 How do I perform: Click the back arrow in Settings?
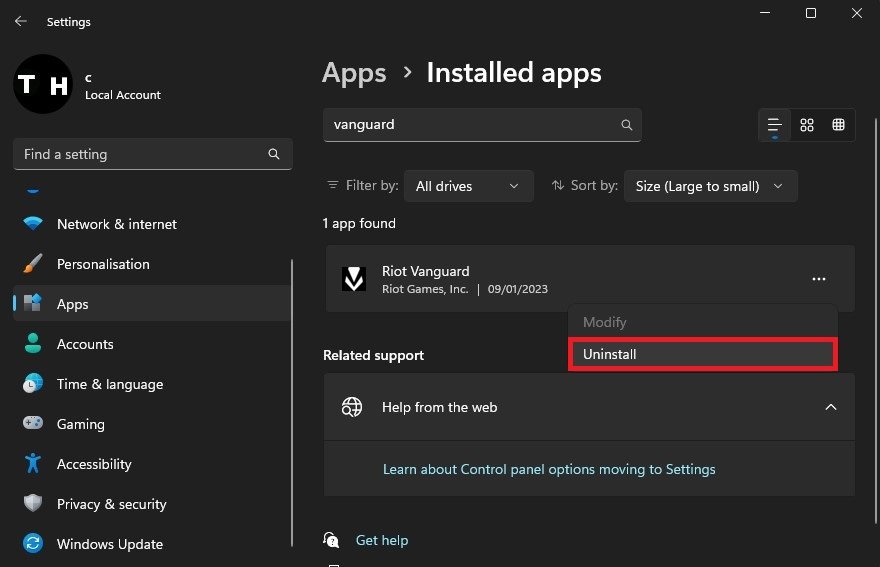pyautogui.click(x=20, y=21)
